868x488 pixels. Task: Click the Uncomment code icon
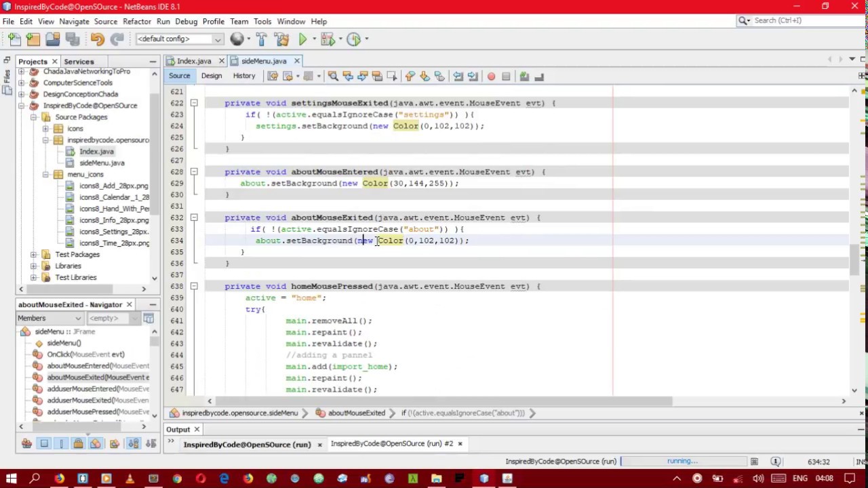click(x=539, y=77)
